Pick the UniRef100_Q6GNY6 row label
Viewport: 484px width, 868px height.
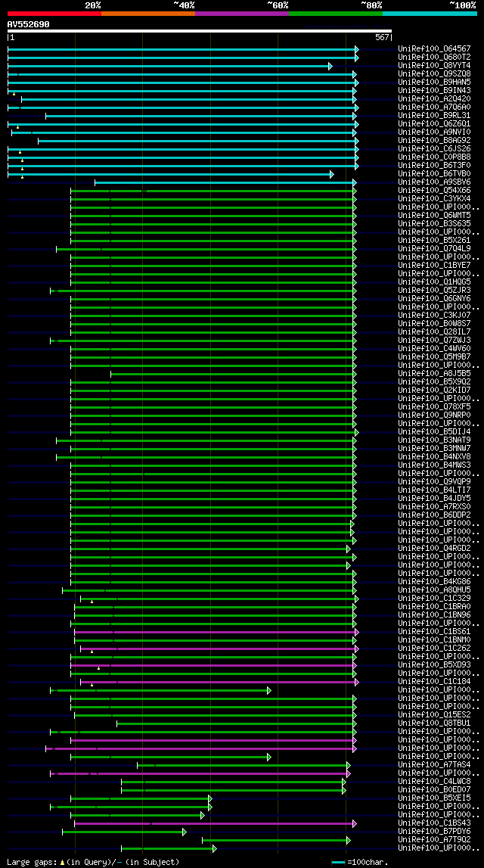pyautogui.click(x=434, y=298)
